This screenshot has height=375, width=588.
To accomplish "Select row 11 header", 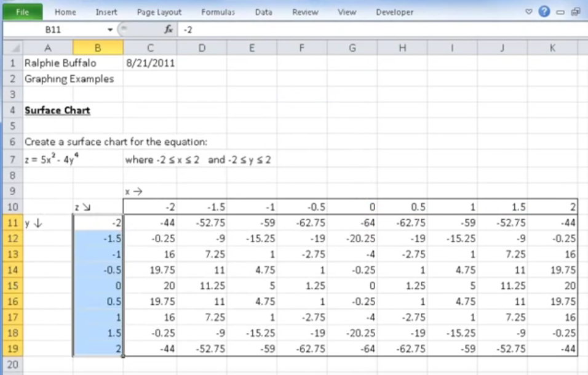I will (x=13, y=223).
